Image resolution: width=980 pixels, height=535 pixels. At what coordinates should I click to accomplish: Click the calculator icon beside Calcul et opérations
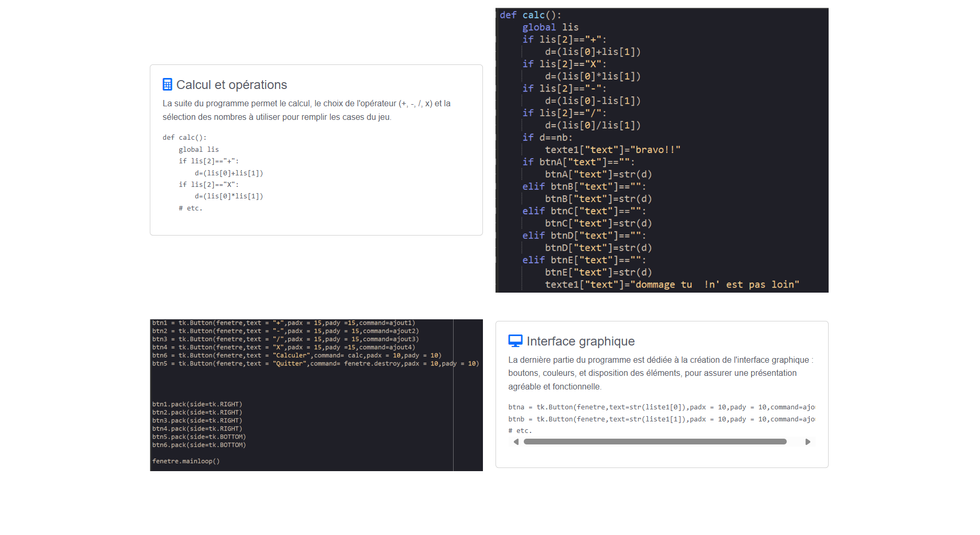tap(167, 84)
